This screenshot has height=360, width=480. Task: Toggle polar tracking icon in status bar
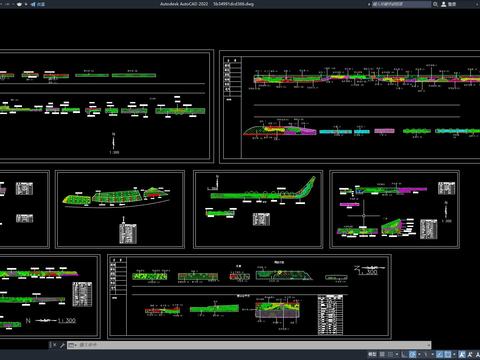412,354
